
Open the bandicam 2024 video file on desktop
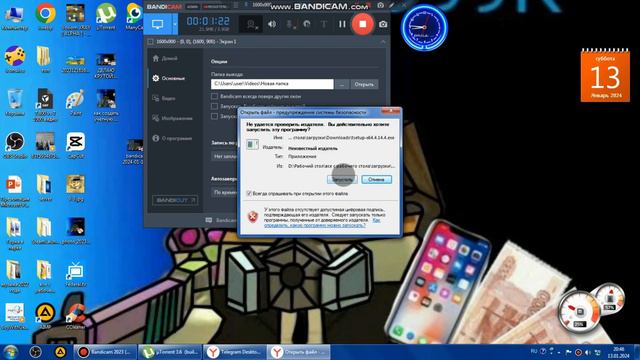coord(133,152)
